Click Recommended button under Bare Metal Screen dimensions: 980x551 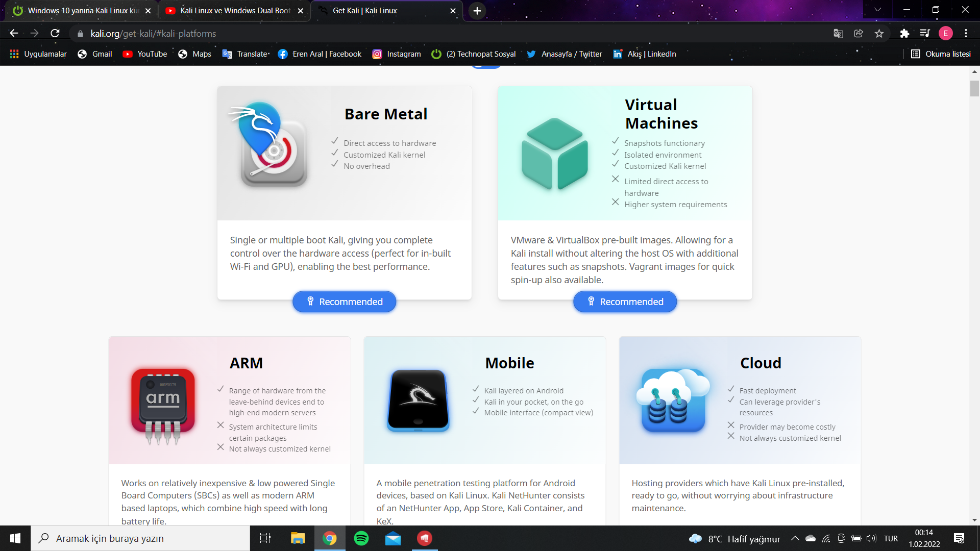pyautogui.click(x=344, y=302)
